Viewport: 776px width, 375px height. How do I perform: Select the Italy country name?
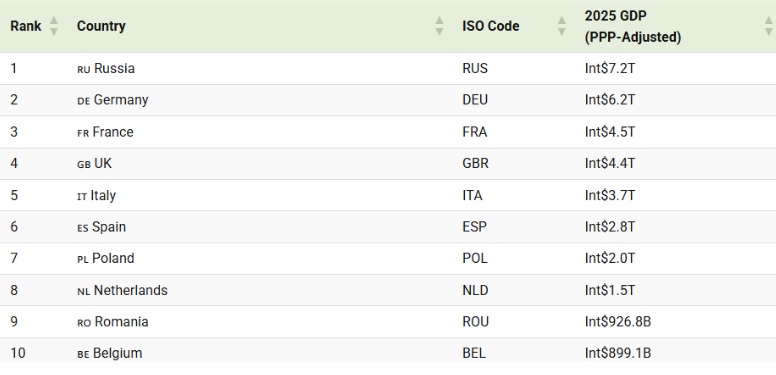pos(103,195)
